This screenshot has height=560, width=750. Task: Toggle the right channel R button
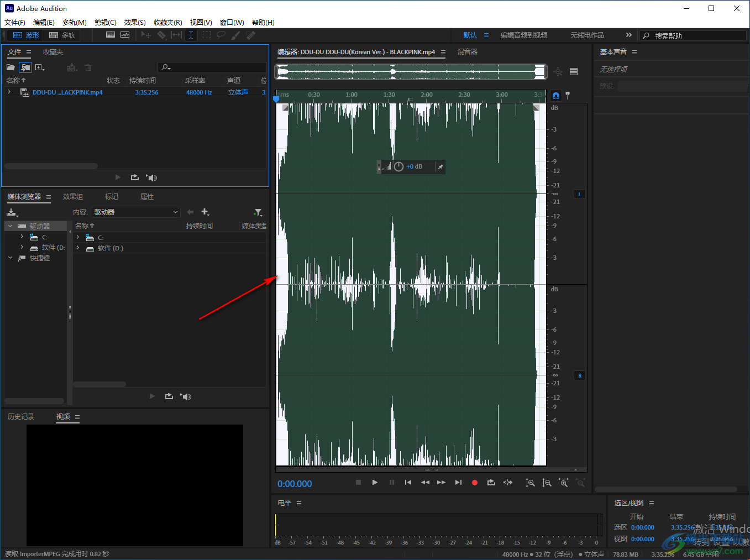click(x=580, y=375)
